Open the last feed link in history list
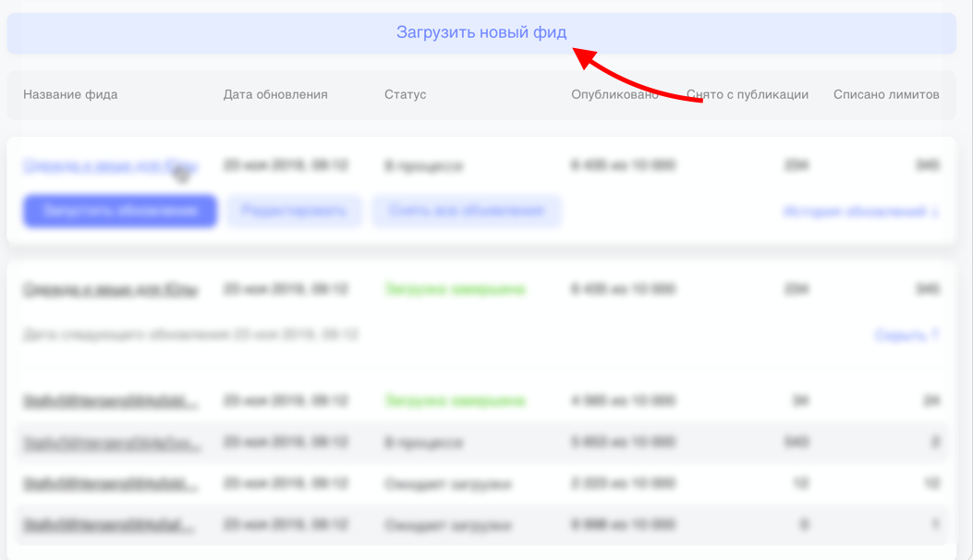973x560 pixels. (x=110, y=526)
